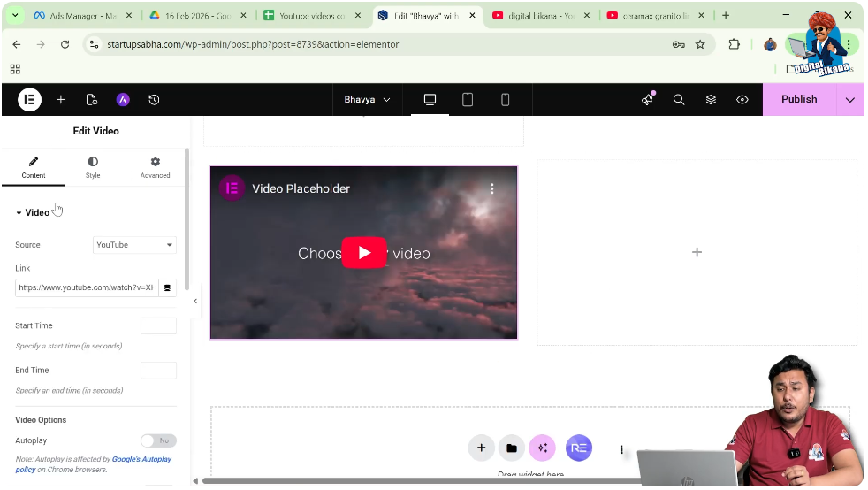Open page settings document icon
The width and height of the screenshot is (868, 490).
(92, 100)
